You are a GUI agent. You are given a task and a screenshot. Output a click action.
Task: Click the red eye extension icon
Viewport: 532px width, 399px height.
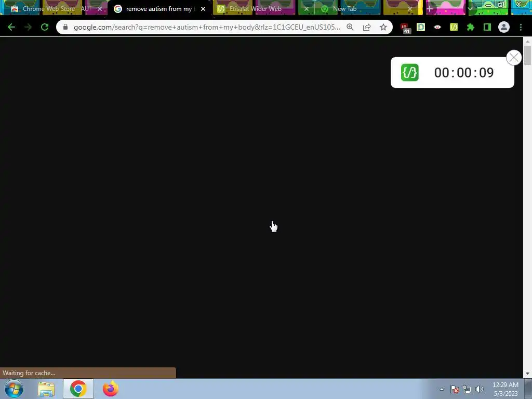(437, 27)
